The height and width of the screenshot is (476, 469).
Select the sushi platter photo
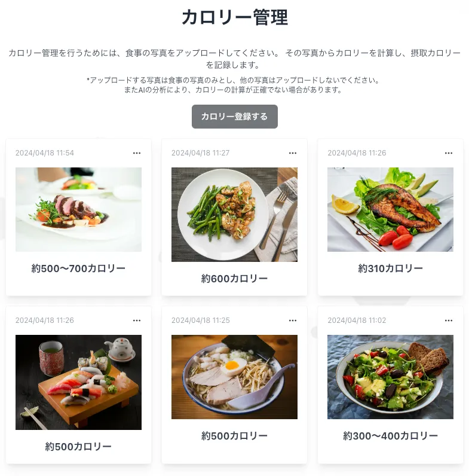pos(79,382)
